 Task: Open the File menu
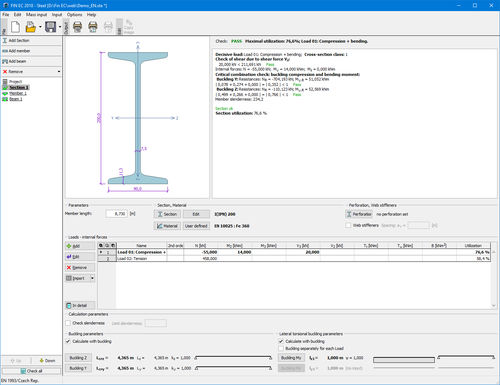point(6,15)
